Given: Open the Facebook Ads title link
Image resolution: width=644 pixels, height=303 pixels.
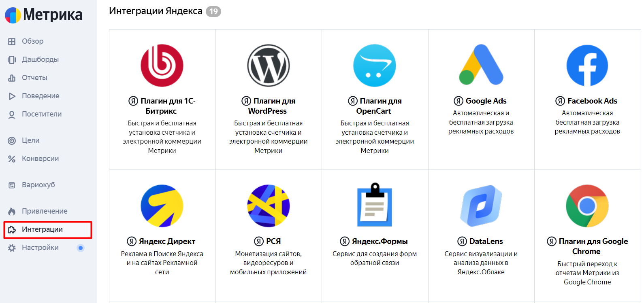Looking at the screenshot, I should (592, 101).
